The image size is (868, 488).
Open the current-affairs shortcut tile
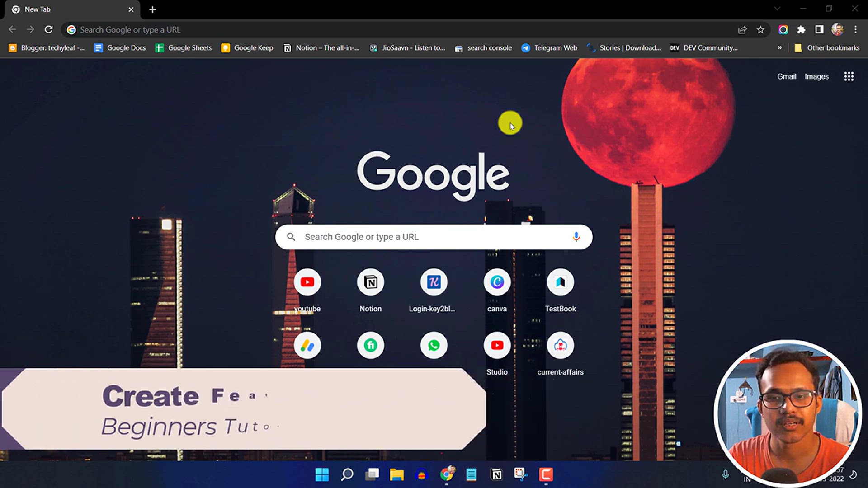(x=561, y=346)
